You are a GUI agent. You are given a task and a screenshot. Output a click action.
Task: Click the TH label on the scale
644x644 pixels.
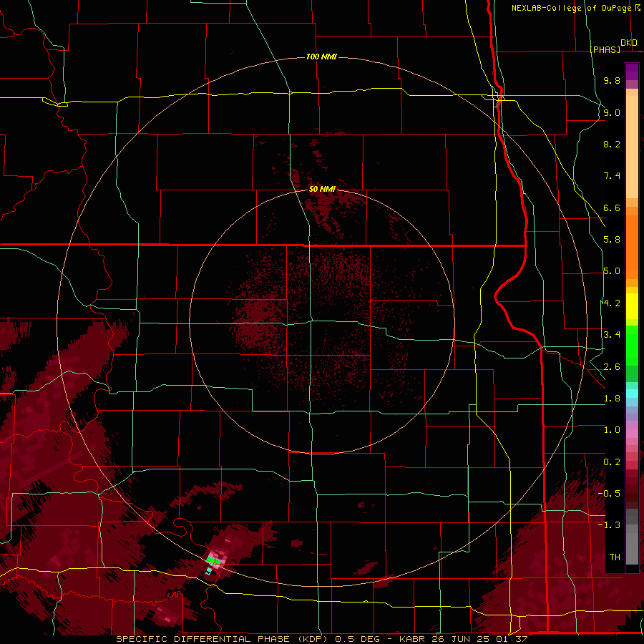click(x=615, y=557)
